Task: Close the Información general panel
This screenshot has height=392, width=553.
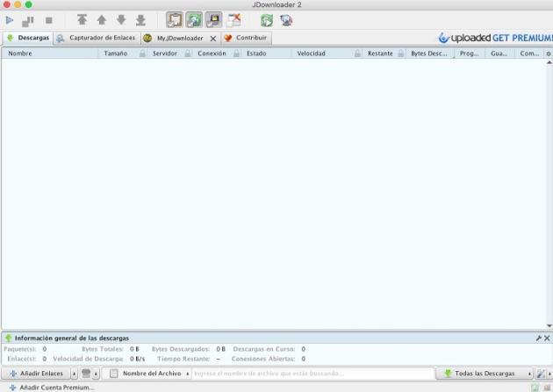Action: (x=547, y=339)
